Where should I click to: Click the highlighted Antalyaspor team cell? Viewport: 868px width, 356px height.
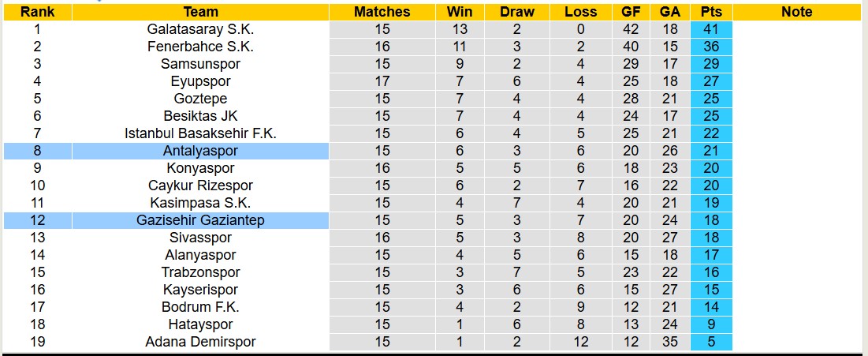(x=200, y=151)
